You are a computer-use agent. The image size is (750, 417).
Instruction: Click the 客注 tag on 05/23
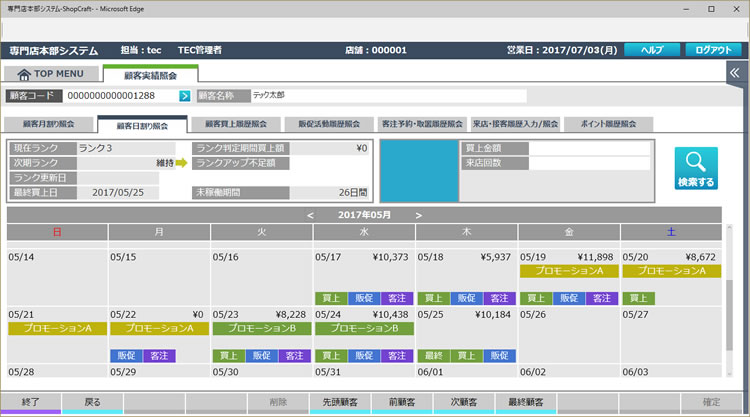point(294,355)
